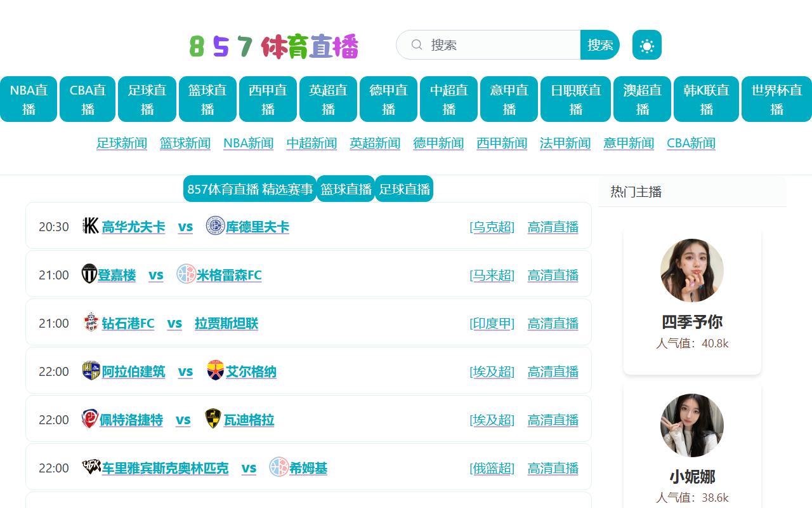The width and height of the screenshot is (812, 508).
Task: Follow the 足球新闻 link
Action: click(122, 143)
